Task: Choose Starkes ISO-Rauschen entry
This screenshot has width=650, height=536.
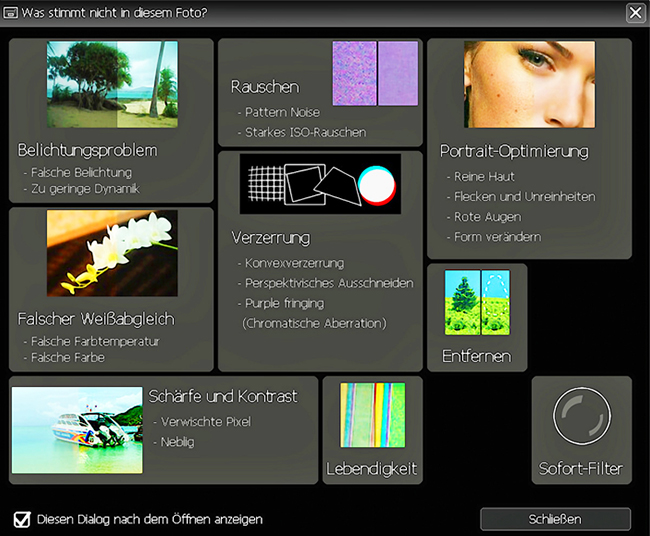Action: pyautogui.click(x=301, y=132)
